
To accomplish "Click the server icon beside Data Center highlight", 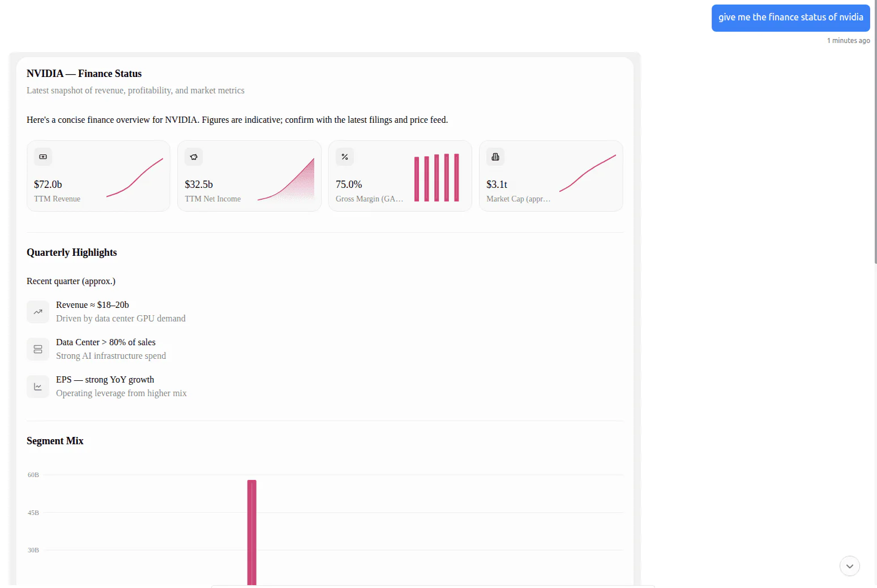I will pyautogui.click(x=37, y=349).
